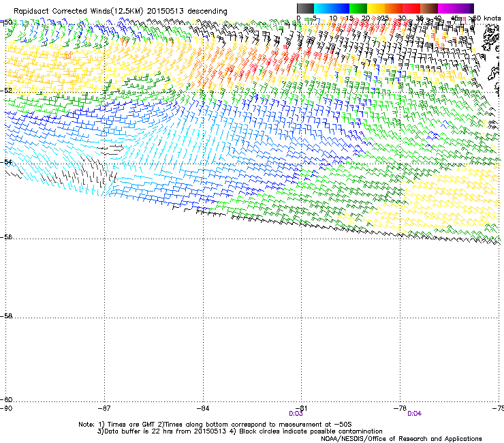Click the '>50 knots' legend label
Viewport: 504px width, 443px height.
pyautogui.click(x=486, y=18)
